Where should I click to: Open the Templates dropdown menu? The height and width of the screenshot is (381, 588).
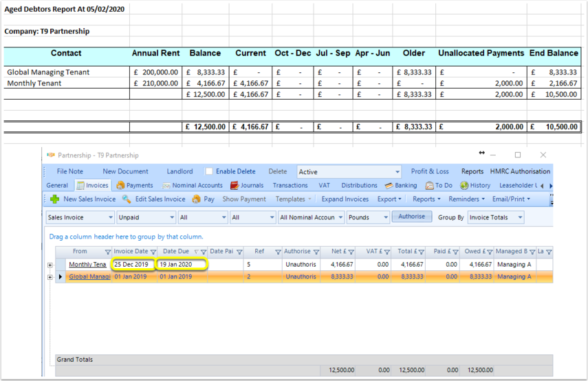click(x=293, y=199)
